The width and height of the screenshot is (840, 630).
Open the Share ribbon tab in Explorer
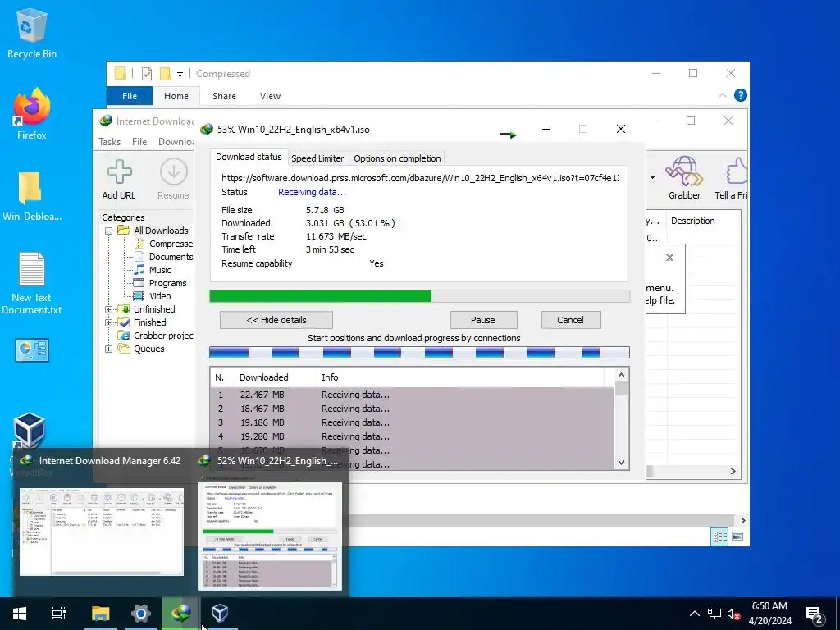click(x=224, y=96)
